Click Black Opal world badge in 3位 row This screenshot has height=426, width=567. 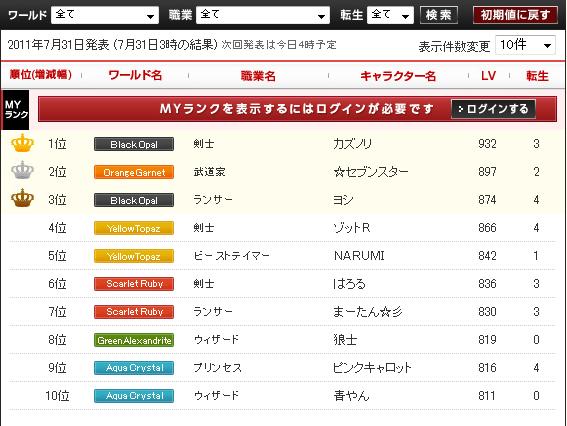pos(134,200)
